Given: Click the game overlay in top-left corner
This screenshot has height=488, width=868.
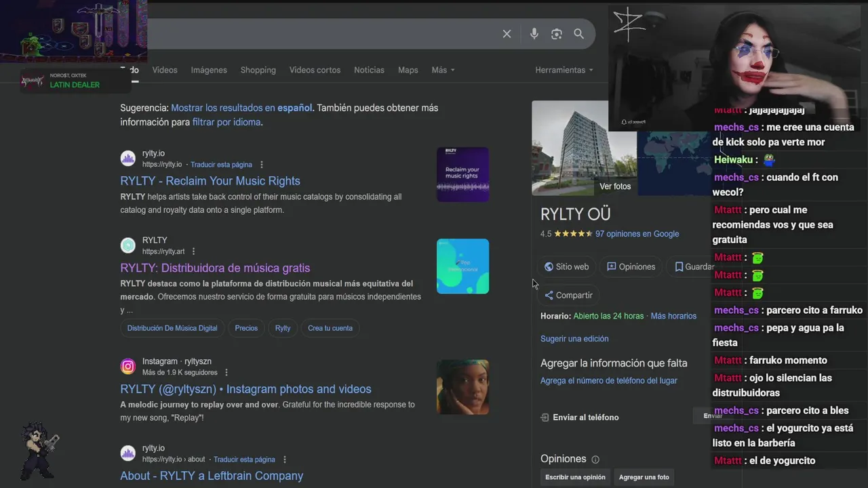Looking at the screenshot, I should coord(73,31).
